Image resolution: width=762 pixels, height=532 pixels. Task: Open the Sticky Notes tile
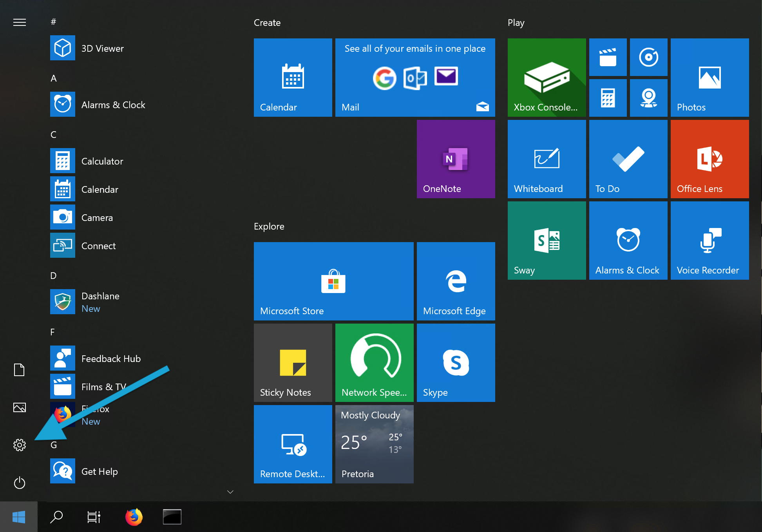click(293, 363)
